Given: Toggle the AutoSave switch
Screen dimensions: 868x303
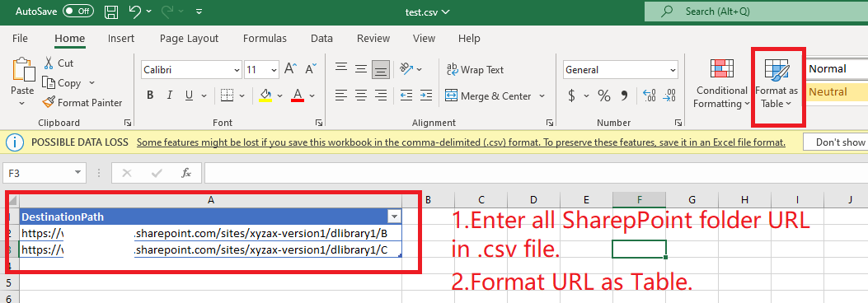Looking at the screenshot, I should (78, 11).
